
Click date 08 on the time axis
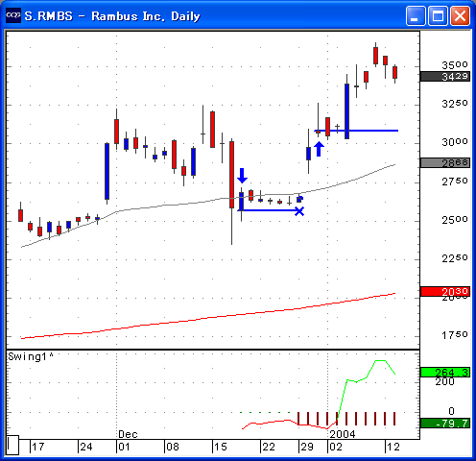tap(173, 447)
